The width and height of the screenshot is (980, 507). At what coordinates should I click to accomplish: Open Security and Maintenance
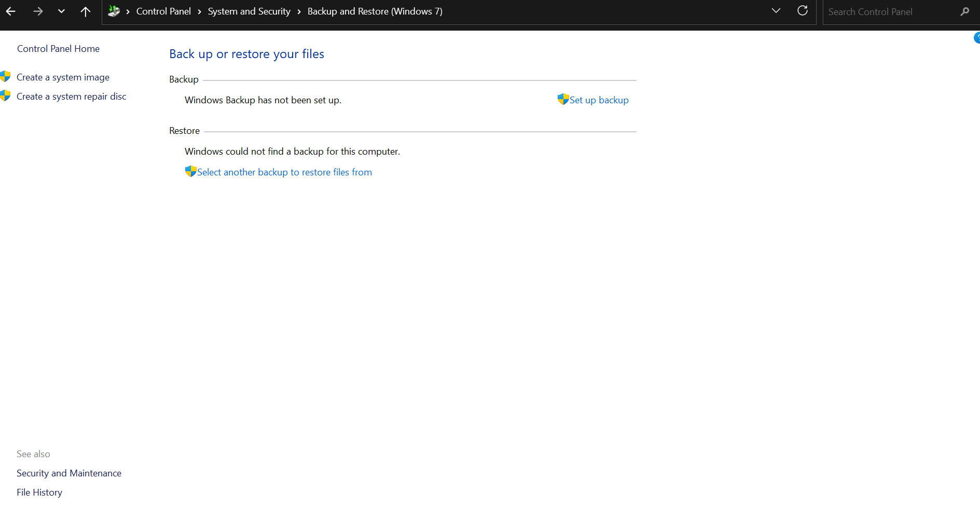point(69,473)
